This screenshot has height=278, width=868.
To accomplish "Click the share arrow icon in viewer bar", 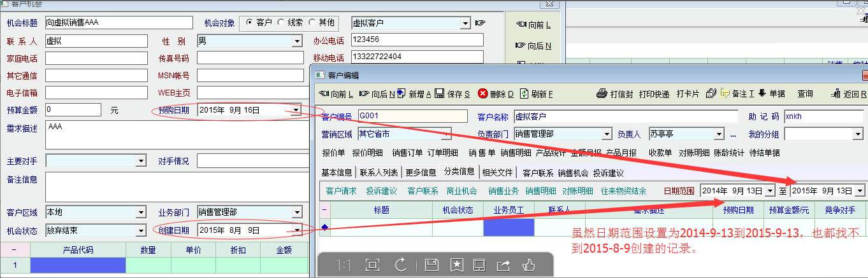I will click(x=503, y=264).
